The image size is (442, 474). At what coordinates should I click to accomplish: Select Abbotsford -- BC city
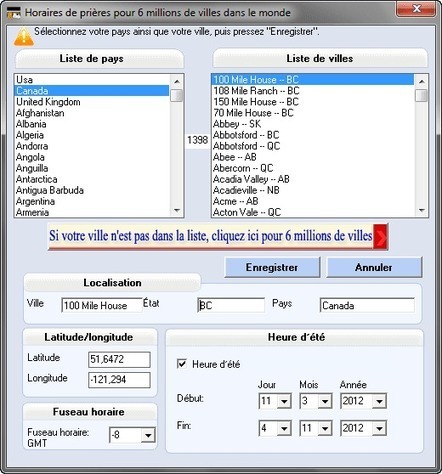tap(313, 135)
